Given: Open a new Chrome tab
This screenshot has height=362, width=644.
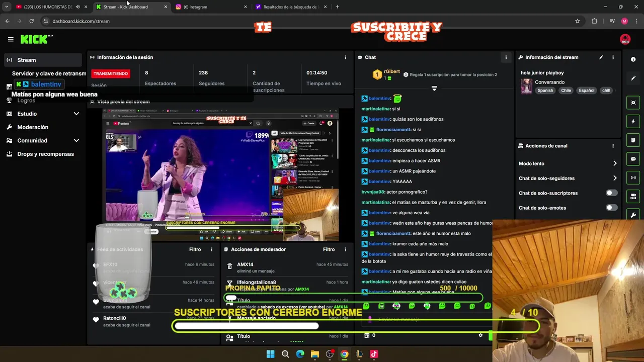Looking at the screenshot, I should pos(337,7).
